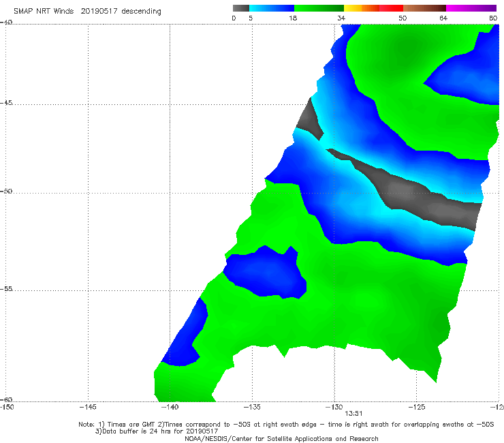Click the latitude axis label '-45'

[x=6, y=103]
